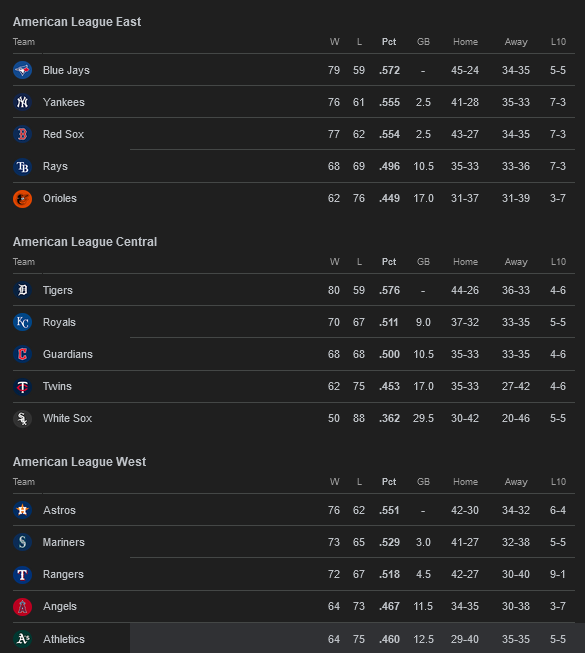Click the Guardians C logo
585x653 pixels.
[22, 354]
